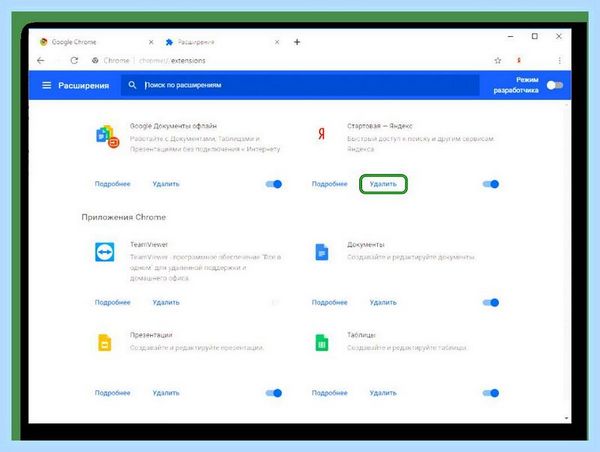Click the Расширения page title
Viewport: 600px width, 452px height.
coord(83,85)
